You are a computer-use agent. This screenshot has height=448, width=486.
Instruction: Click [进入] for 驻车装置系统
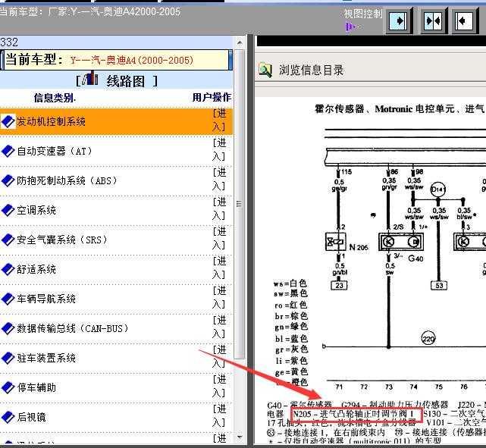click(x=219, y=357)
